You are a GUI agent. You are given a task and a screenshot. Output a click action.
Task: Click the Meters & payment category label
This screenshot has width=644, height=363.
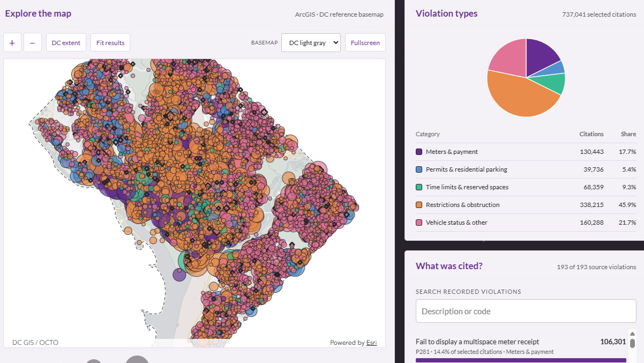(x=452, y=152)
